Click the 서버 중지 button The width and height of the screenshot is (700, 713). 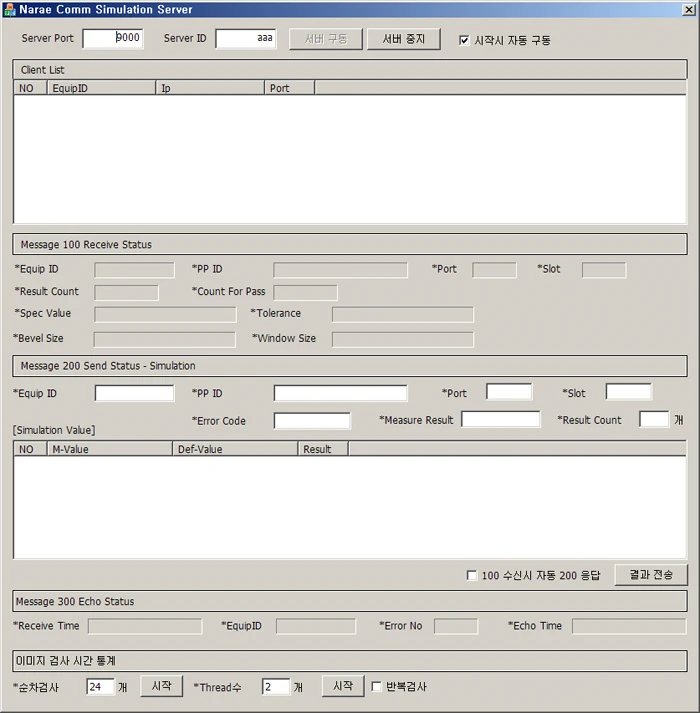tap(403, 39)
